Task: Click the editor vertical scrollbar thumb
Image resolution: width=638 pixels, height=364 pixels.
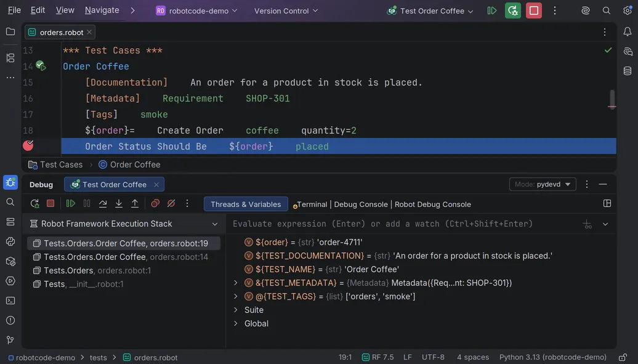Action: tap(612, 99)
